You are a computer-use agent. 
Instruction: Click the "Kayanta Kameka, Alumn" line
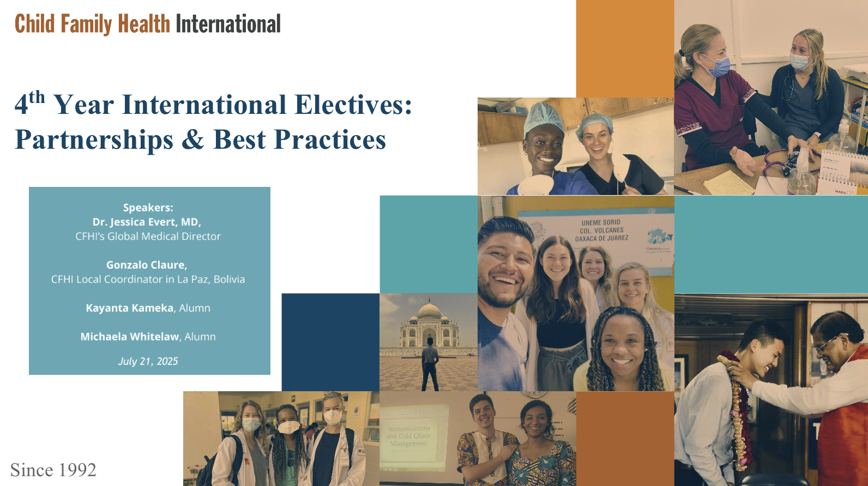148,308
